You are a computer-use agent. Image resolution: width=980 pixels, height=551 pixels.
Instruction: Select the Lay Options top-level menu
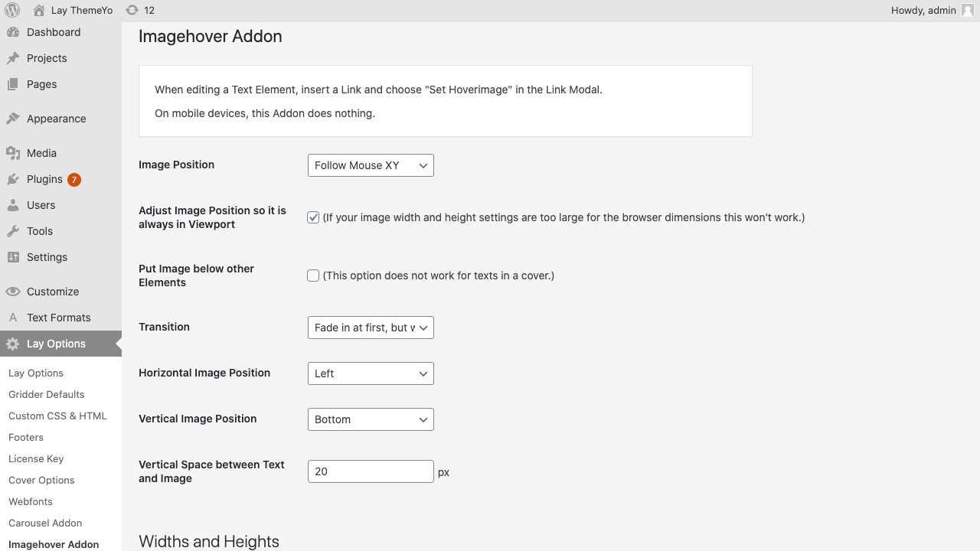(60, 344)
